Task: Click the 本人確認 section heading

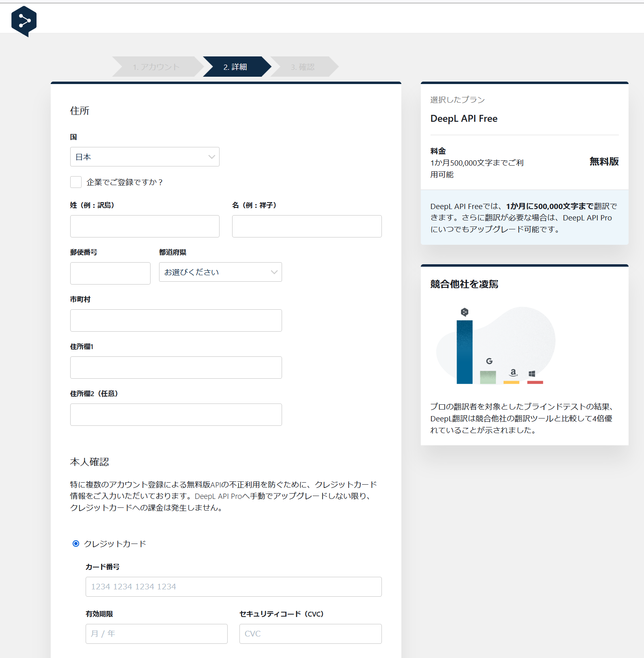Action: [90, 462]
